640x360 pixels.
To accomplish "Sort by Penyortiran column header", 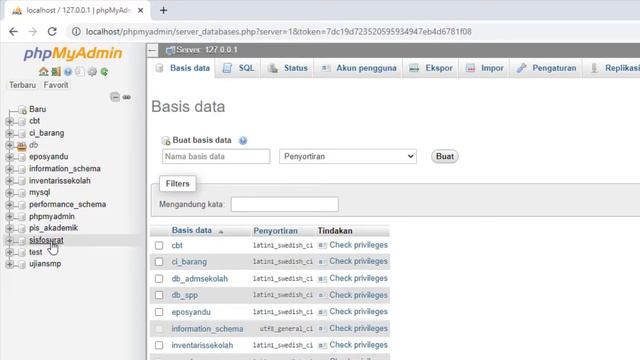I will coord(276,231).
